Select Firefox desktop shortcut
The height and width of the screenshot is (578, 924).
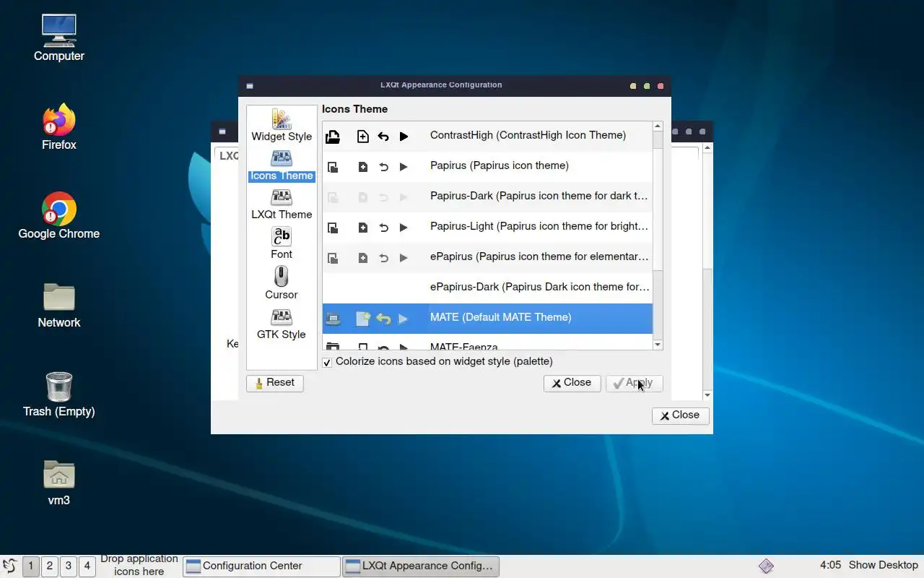click(59, 127)
